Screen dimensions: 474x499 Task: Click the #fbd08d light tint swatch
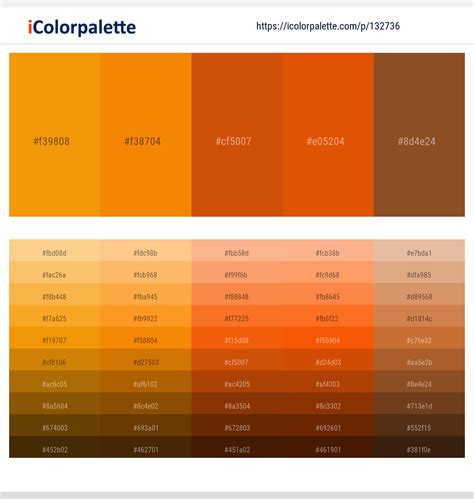click(55, 251)
